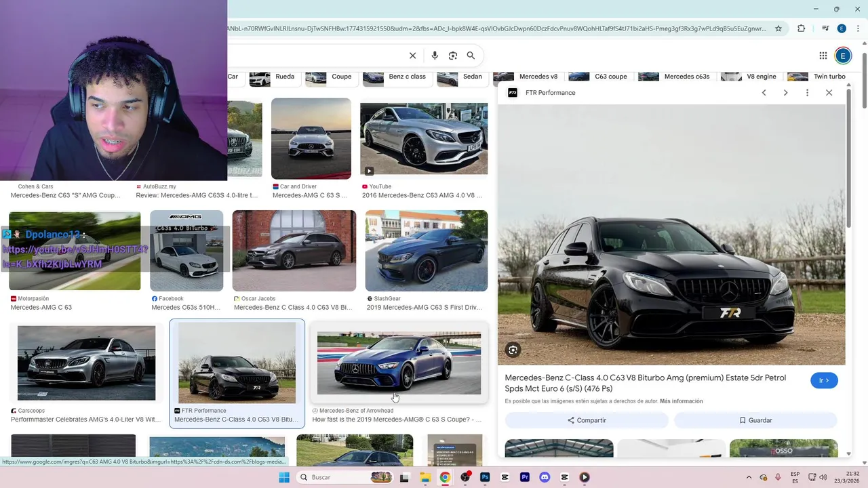Open Premiere Pro from taskbar
The height and width of the screenshot is (488, 868).
pyautogui.click(x=525, y=477)
